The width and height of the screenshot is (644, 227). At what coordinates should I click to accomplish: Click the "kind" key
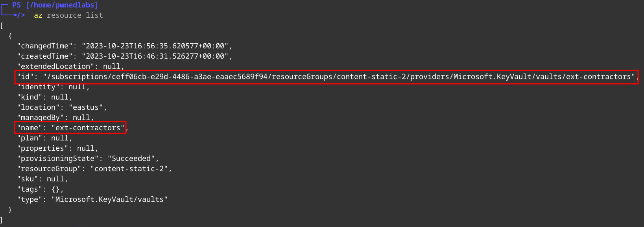pyautogui.click(x=30, y=97)
